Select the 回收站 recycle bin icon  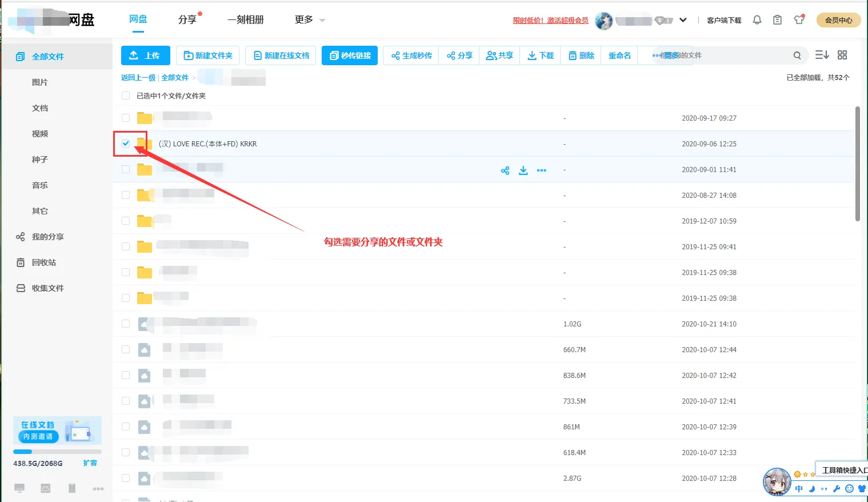click(21, 262)
